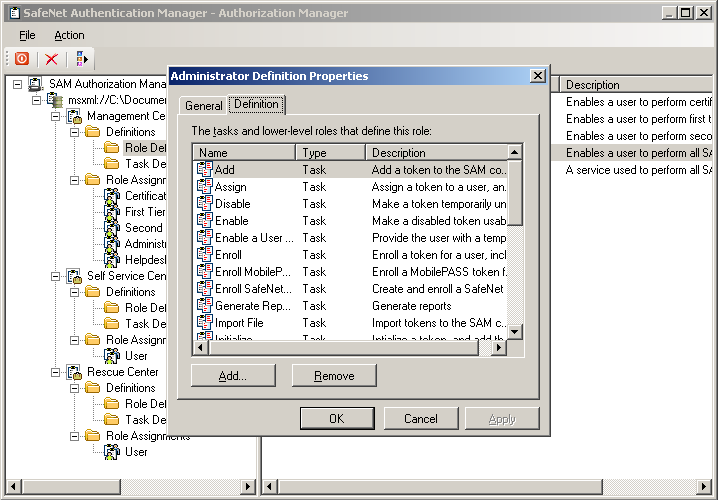Click the Rescue Center application icon
The width and height of the screenshot is (718, 500).
click(x=74, y=372)
